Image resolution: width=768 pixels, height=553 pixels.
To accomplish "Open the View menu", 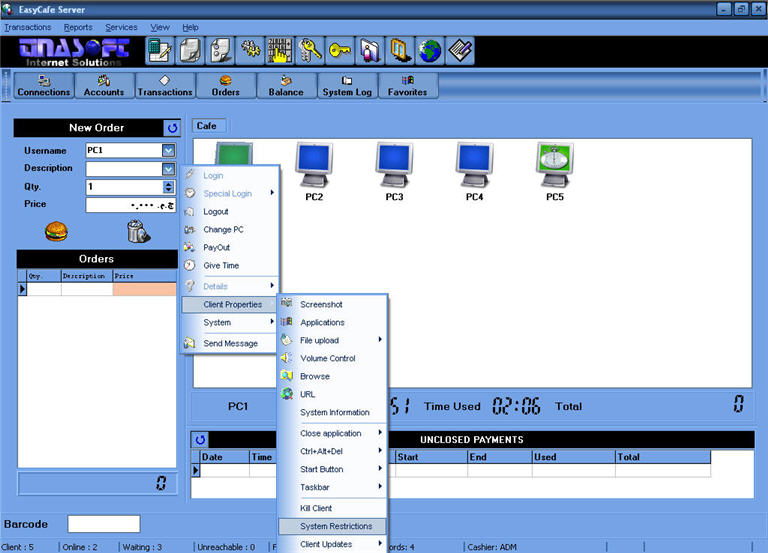I will pyautogui.click(x=160, y=27).
